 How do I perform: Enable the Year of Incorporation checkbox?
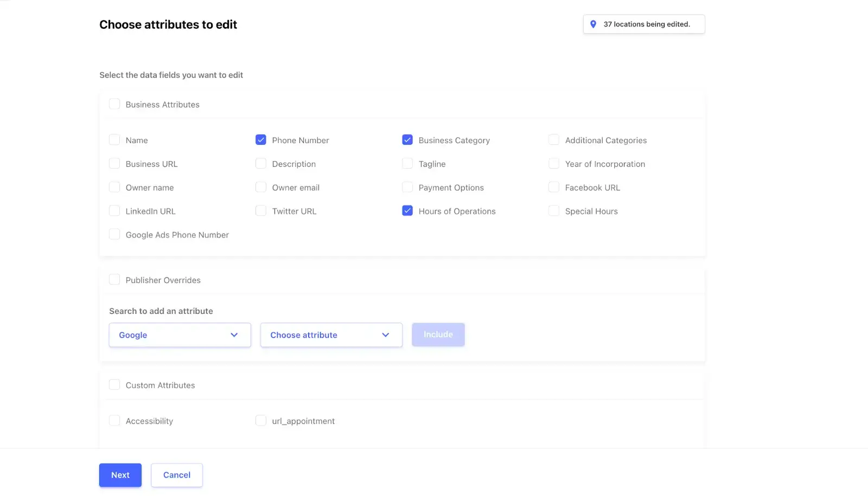[x=554, y=164]
